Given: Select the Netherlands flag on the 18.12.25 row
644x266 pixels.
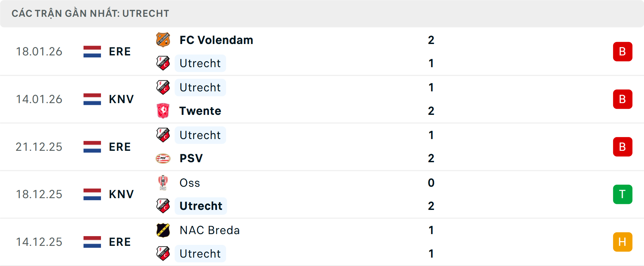Looking at the screenshot, I should coord(92,194).
